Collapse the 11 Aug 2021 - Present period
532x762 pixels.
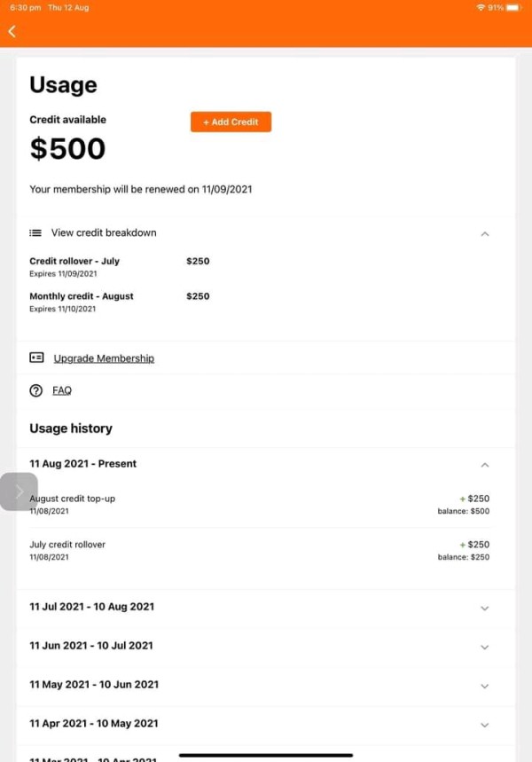484,465
